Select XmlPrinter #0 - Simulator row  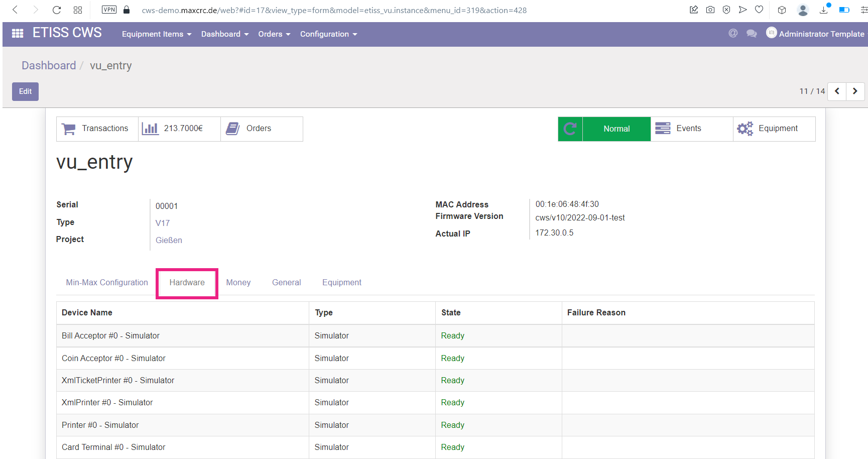point(435,402)
